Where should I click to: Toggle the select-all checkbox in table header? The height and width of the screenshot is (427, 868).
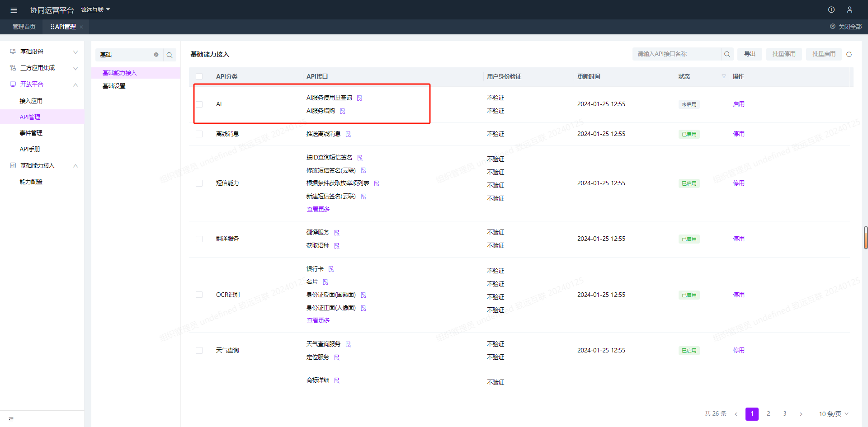point(199,76)
